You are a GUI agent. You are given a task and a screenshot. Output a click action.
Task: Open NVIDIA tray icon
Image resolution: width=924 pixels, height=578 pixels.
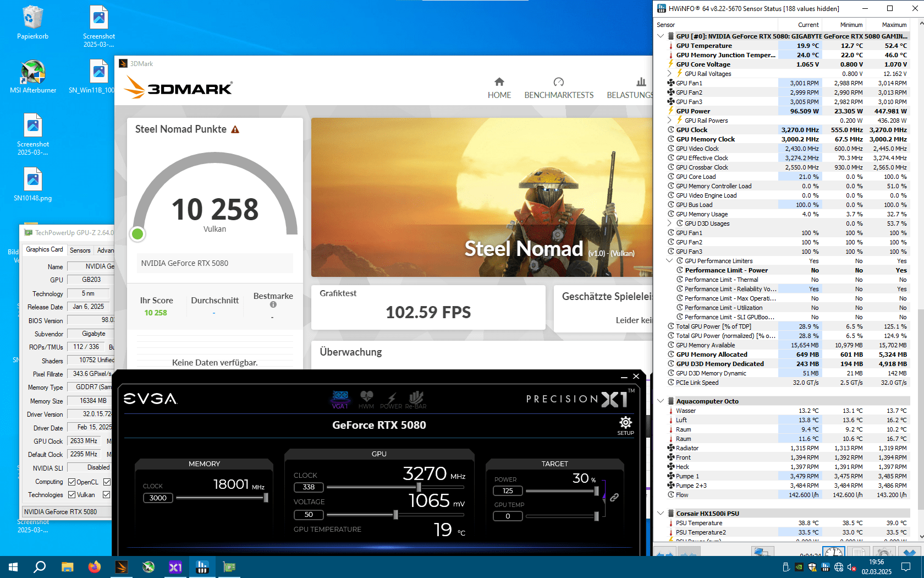coord(799,567)
